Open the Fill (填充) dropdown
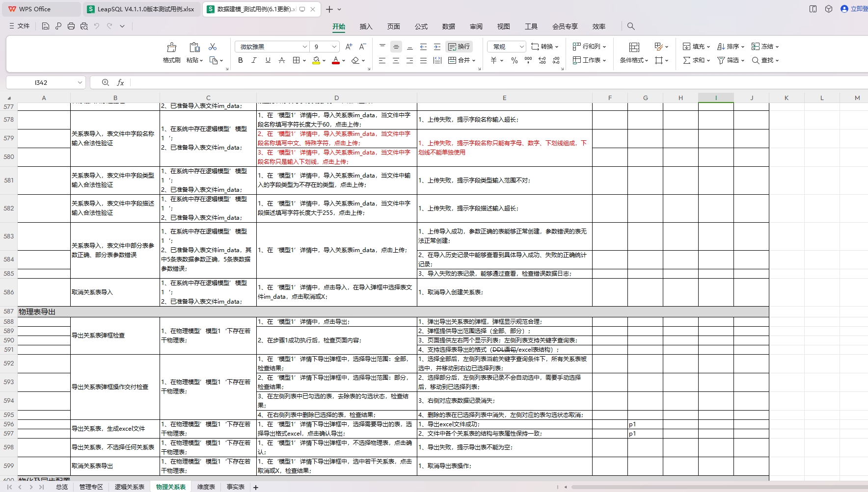Screen dimensions: 868x492 click(x=696, y=47)
